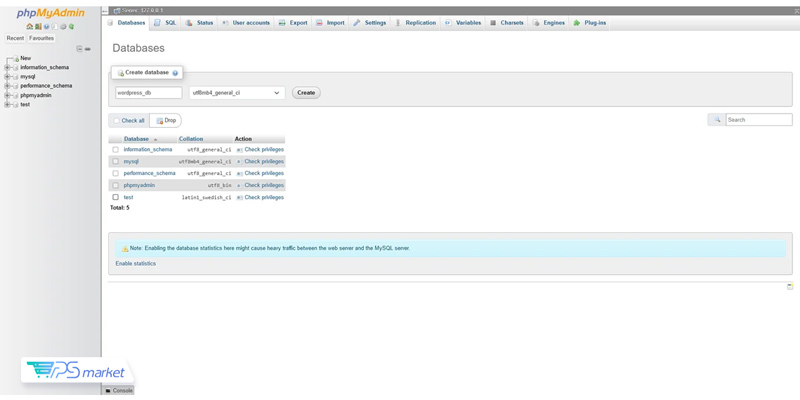The height and width of the screenshot is (400, 800).
Task: Expand performance_schema in navigation tree
Action: [7, 86]
